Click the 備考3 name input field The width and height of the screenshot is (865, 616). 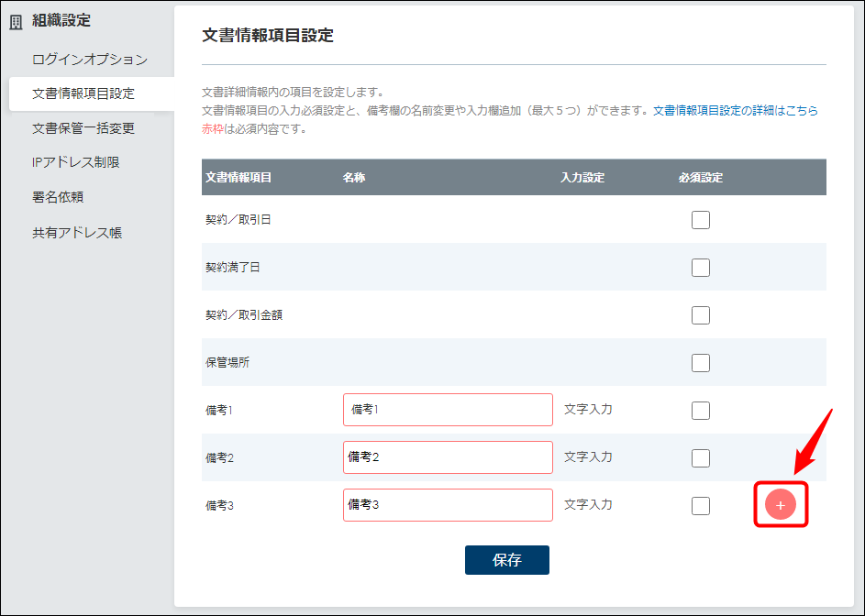coord(448,504)
